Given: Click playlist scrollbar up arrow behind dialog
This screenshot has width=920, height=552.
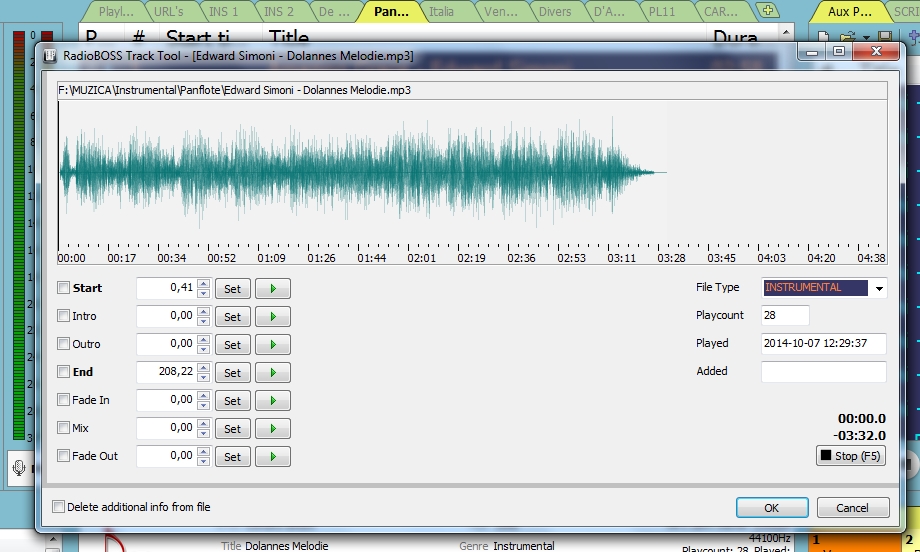Looking at the screenshot, I should coord(786,32).
